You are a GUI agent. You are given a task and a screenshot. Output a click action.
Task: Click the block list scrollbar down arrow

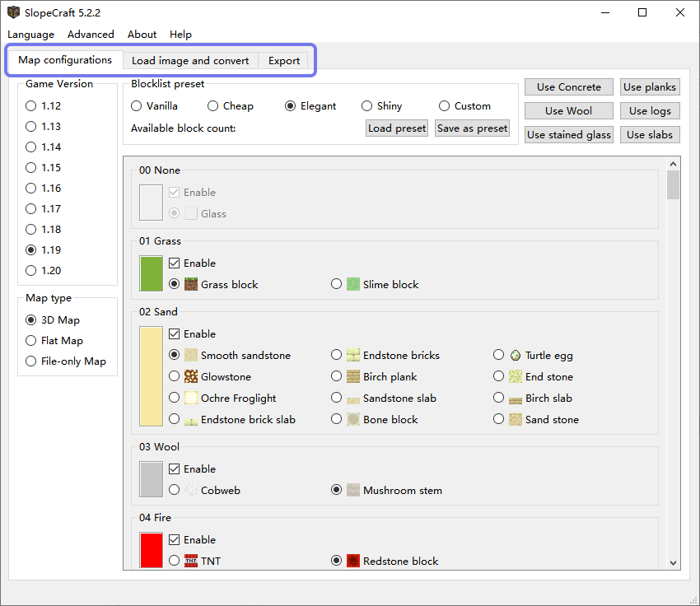click(673, 562)
